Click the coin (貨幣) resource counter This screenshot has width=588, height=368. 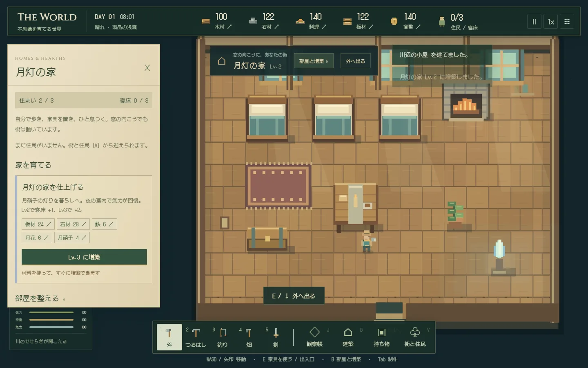(x=405, y=21)
